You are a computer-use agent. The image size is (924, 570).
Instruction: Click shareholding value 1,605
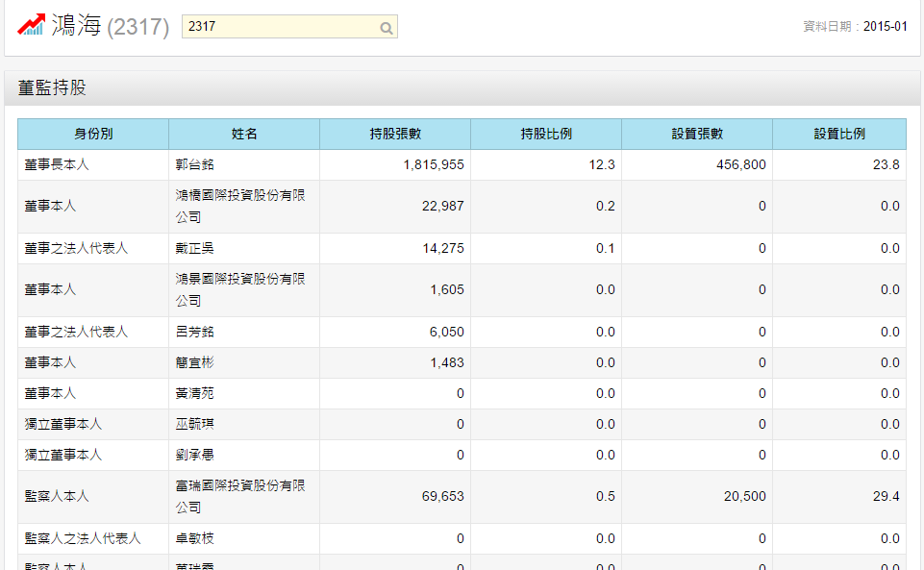point(447,289)
